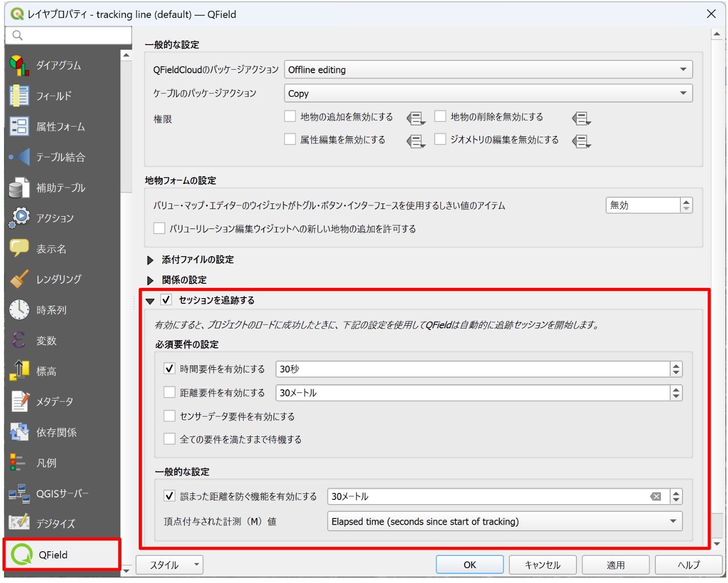Screen dimensions: 728x583
Task: Toggle セッションを追跡する checkbox
Action: tap(166, 300)
